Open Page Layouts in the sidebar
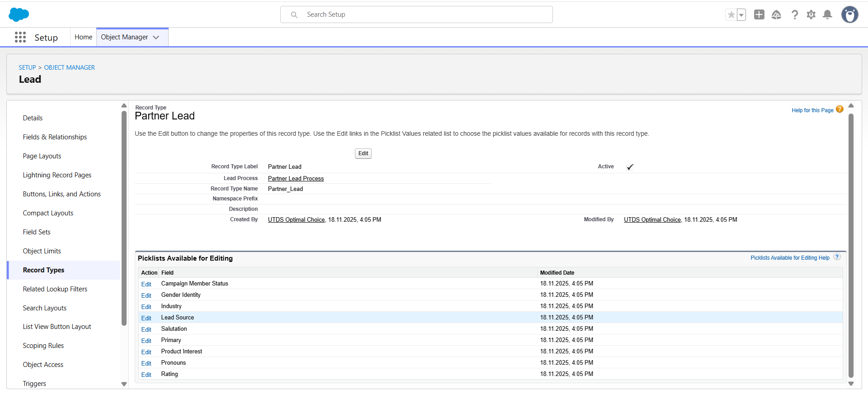The height and width of the screenshot is (395, 868). [x=42, y=156]
